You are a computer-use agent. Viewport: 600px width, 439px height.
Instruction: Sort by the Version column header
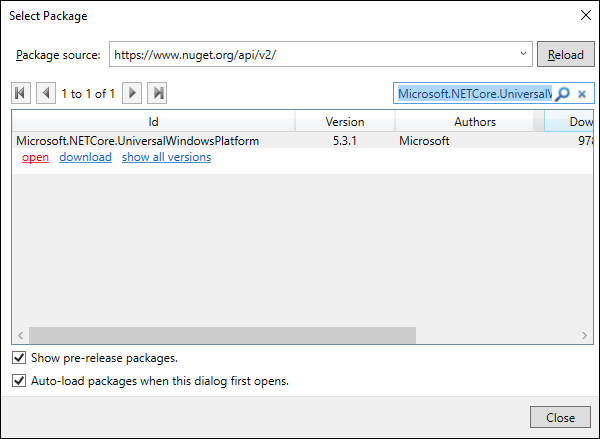[x=345, y=122]
